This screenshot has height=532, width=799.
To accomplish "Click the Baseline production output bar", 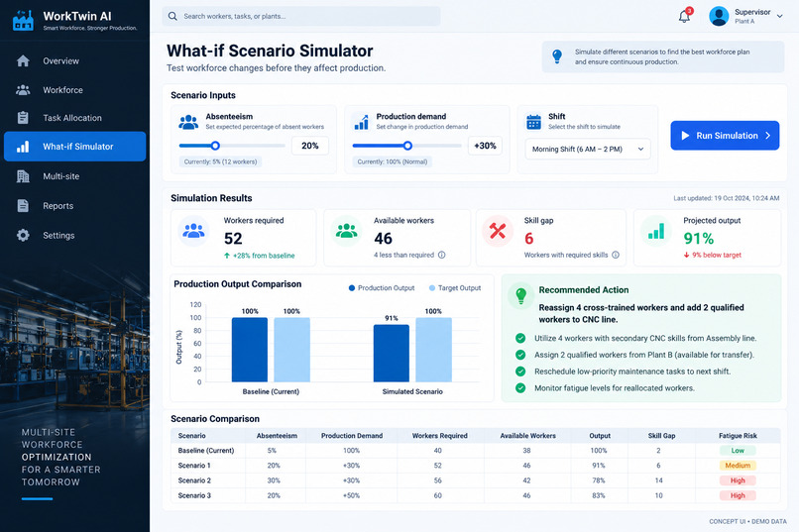I will (x=250, y=350).
